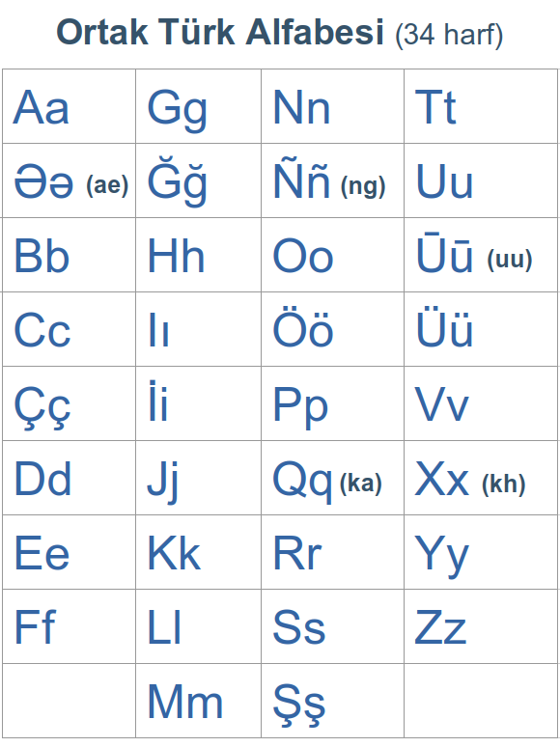Select the Ff letter link
560x747 pixels.
point(36,626)
